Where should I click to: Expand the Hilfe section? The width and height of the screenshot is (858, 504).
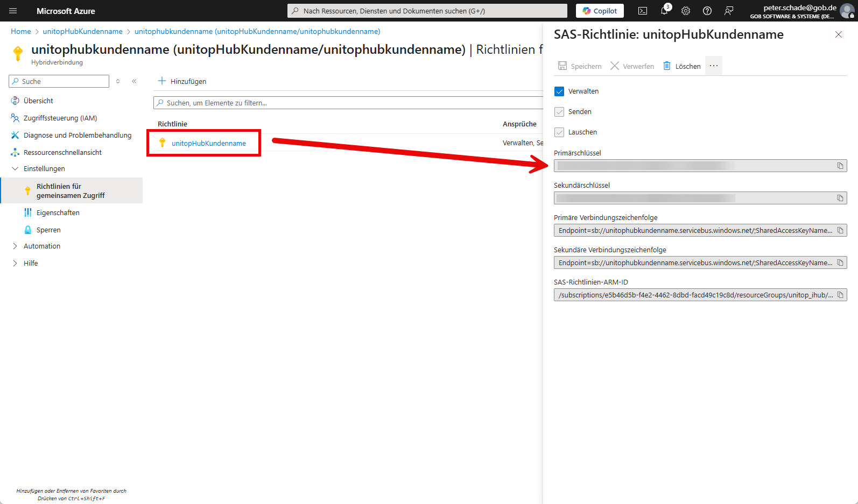[x=15, y=264]
